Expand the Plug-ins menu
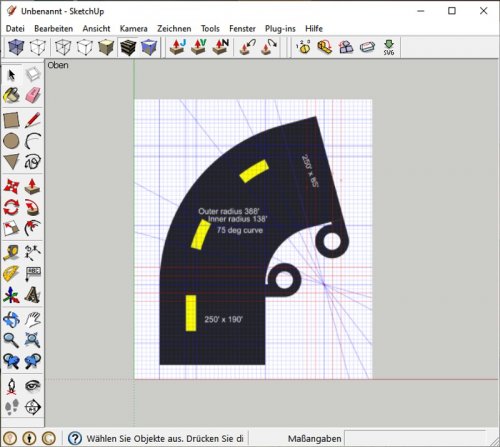Viewport: 500px width, 447px height. (x=280, y=29)
